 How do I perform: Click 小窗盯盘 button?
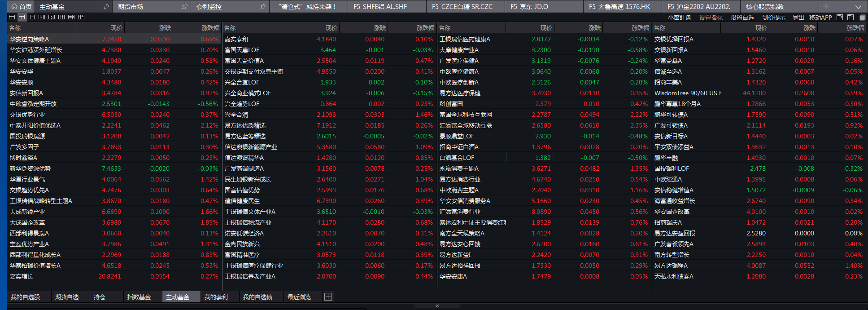680,18
